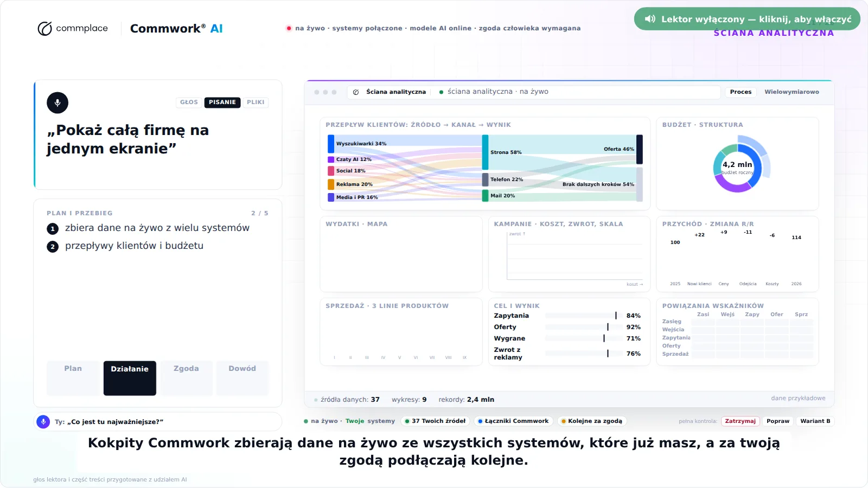
Task: Click the 'Telefon 22%' channel label
Action: pyautogui.click(x=507, y=179)
